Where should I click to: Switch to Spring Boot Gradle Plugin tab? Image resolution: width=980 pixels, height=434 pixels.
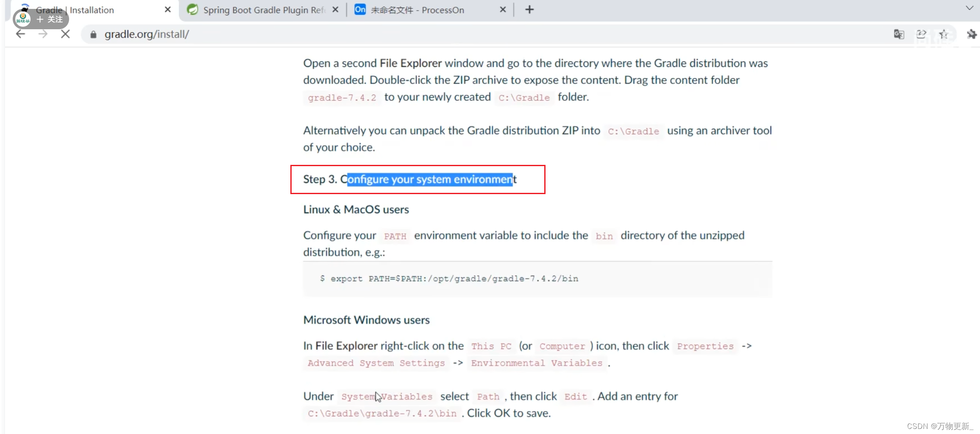point(264,10)
